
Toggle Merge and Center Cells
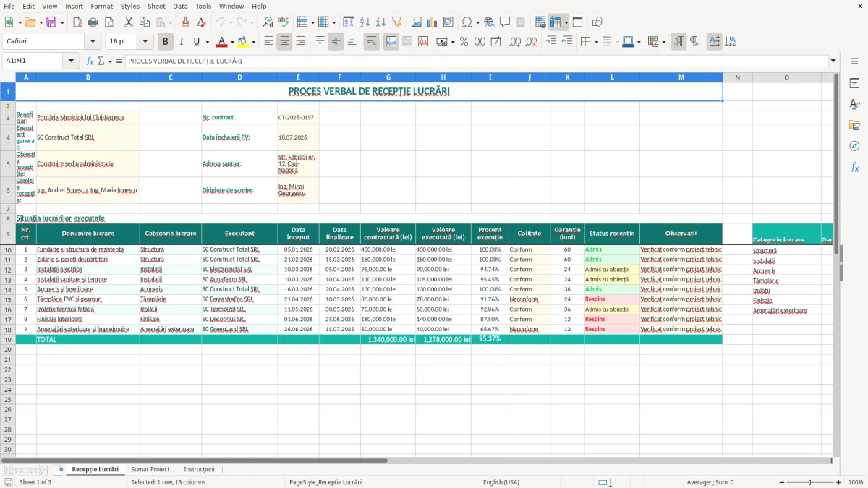click(x=391, y=42)
